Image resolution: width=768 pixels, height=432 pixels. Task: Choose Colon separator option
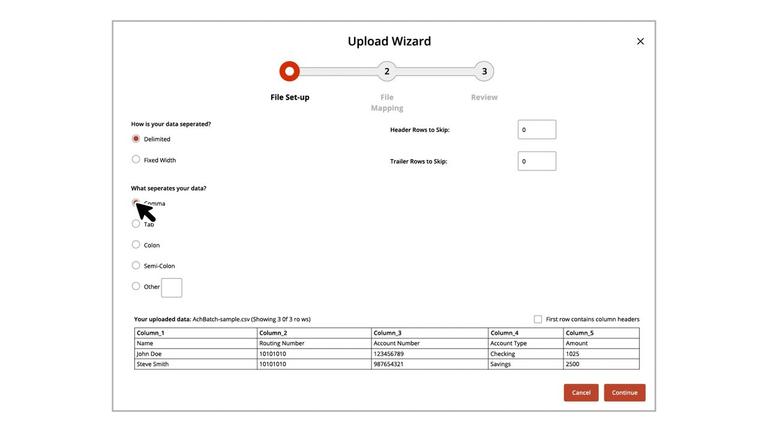click(136, 245)
